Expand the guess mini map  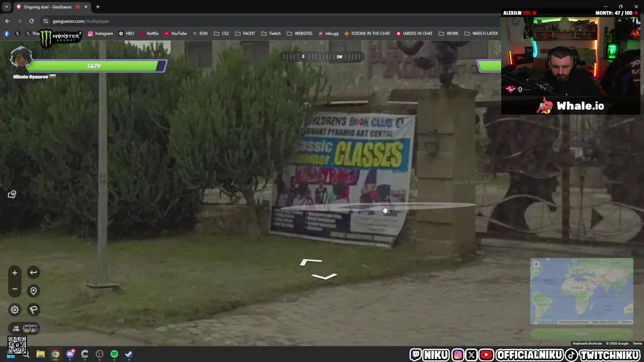click(x=582, y=292)
